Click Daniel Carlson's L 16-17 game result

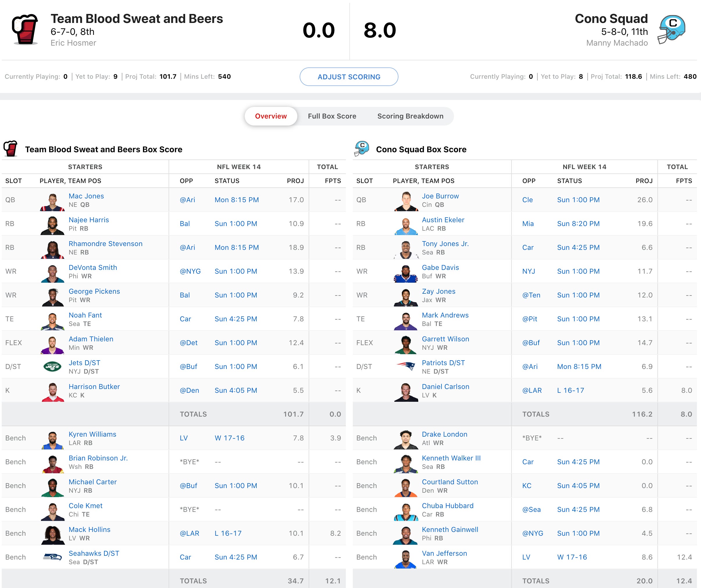point(571,390)
